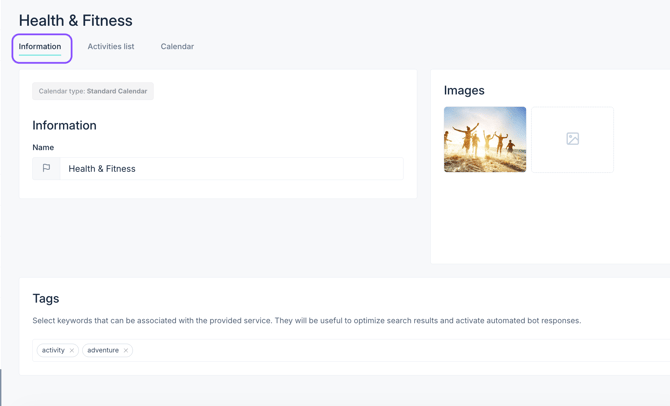This screenshot has height=406, width=670.
Task: Open the Information tab
Action: (x=40, y=47)
